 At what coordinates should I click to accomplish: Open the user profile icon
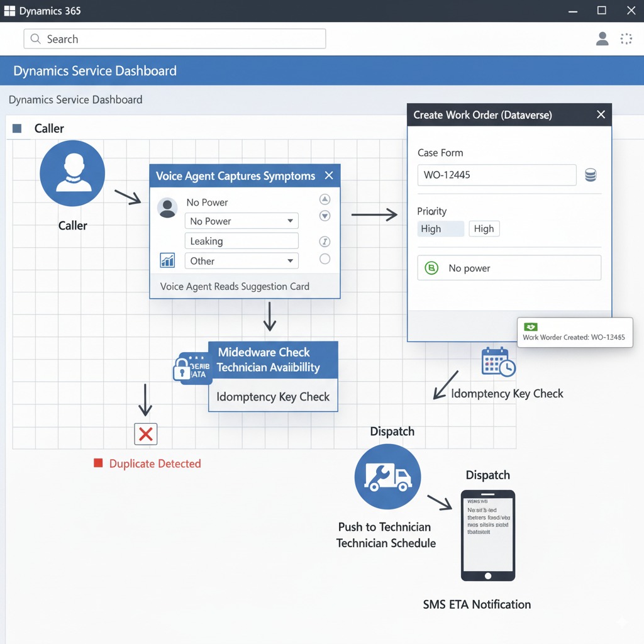pos(602,38)
